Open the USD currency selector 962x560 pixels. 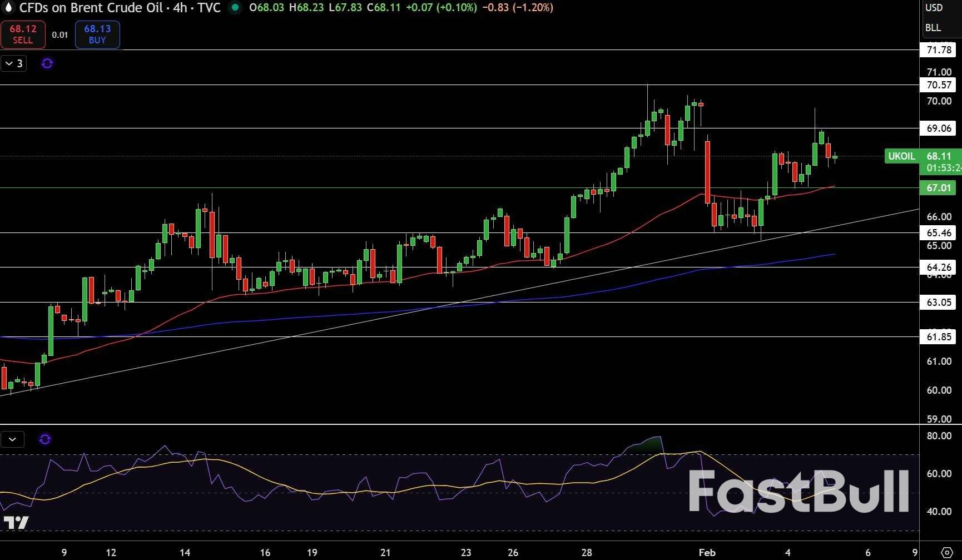tap(934, 8)
